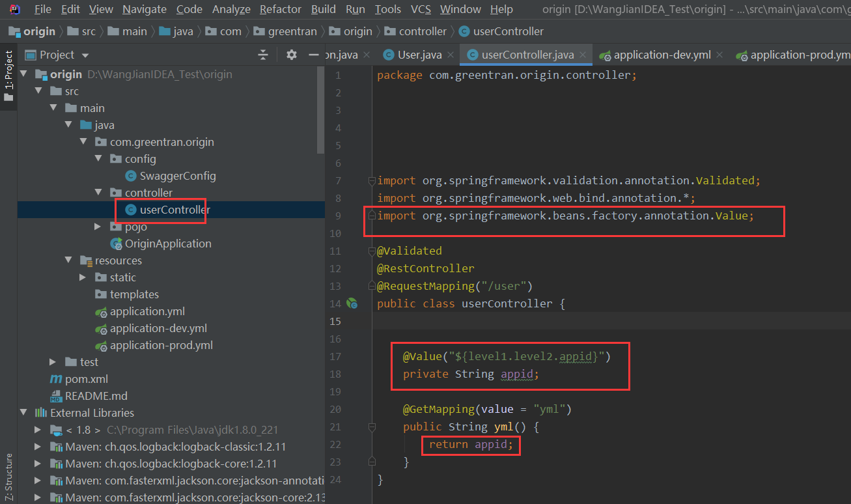Click the Spring bean gutter icon on line 14
This screenshot has width=851, height=504.
[352, 303]
